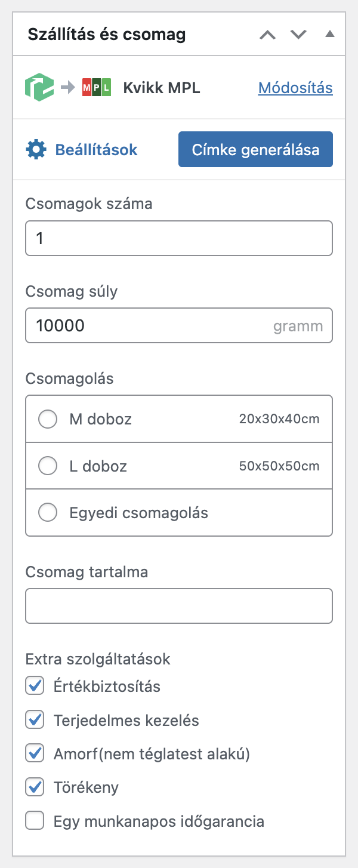Click the Csomag súly weight field

coord(179,325)
